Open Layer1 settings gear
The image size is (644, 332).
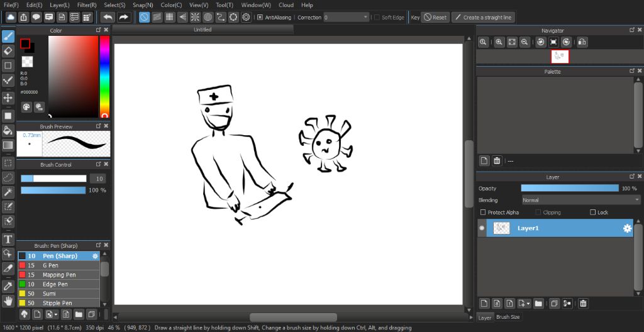[x=627, y=228]
